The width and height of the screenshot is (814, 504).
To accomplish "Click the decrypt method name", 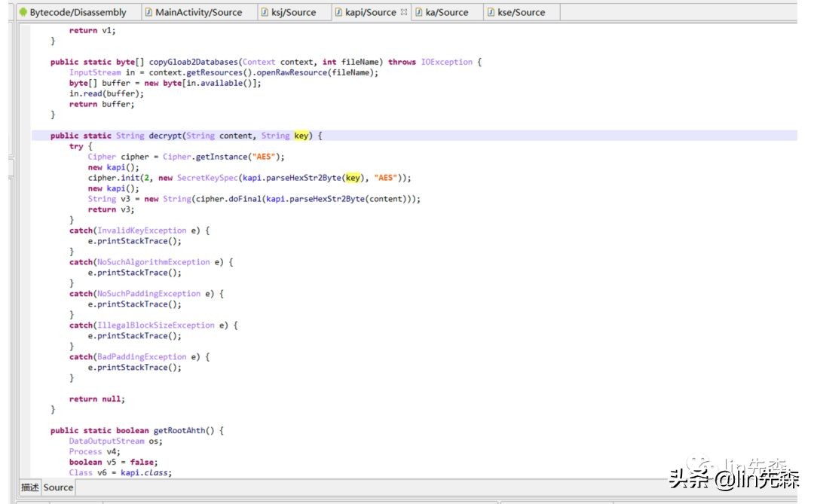I will point(165,136).
